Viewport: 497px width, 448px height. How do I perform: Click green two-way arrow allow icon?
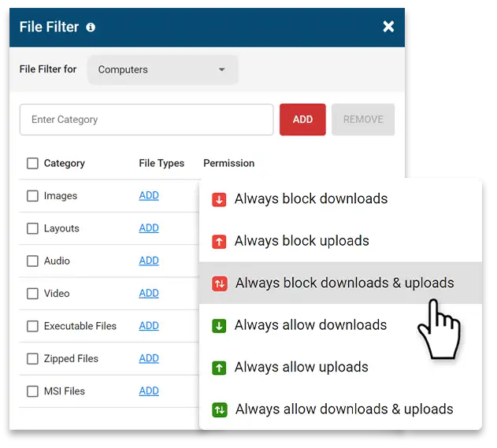point(220,409)
